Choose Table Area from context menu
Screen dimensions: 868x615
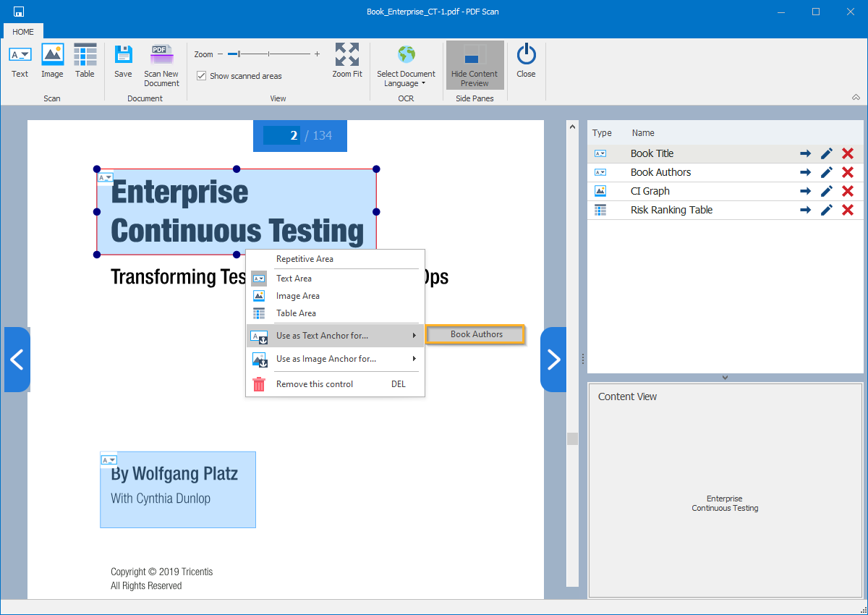296,313
